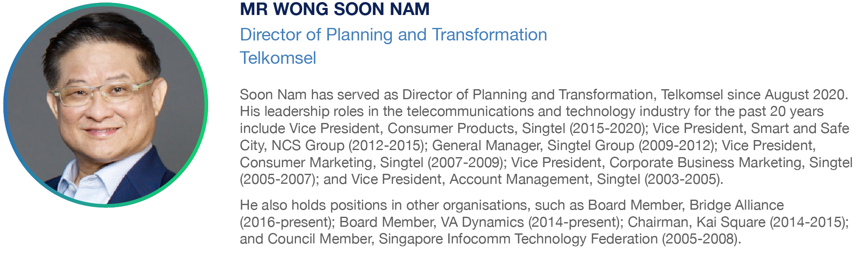Click the sentence mentioning August 2020
Viewport: 868px width, 253px height.
(544, 95)
